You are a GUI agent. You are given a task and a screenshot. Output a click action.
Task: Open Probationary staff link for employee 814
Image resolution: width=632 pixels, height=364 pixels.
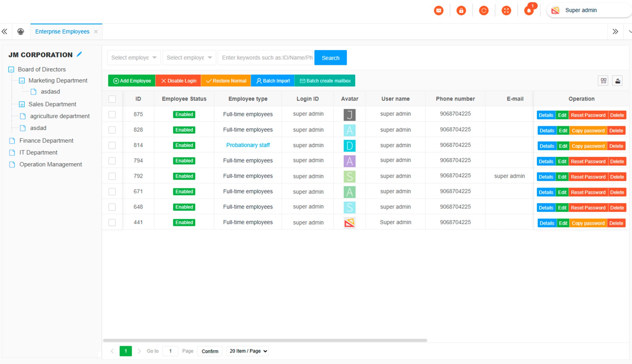coord(248,145)
